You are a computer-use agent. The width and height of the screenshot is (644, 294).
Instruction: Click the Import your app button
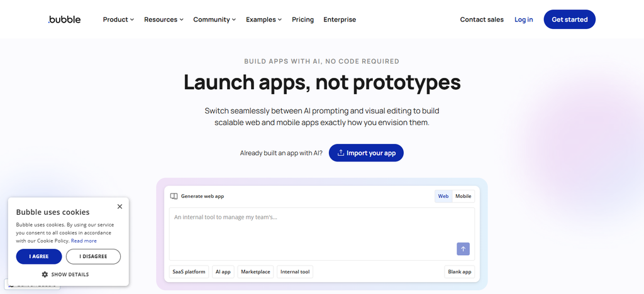pos(367,153)
